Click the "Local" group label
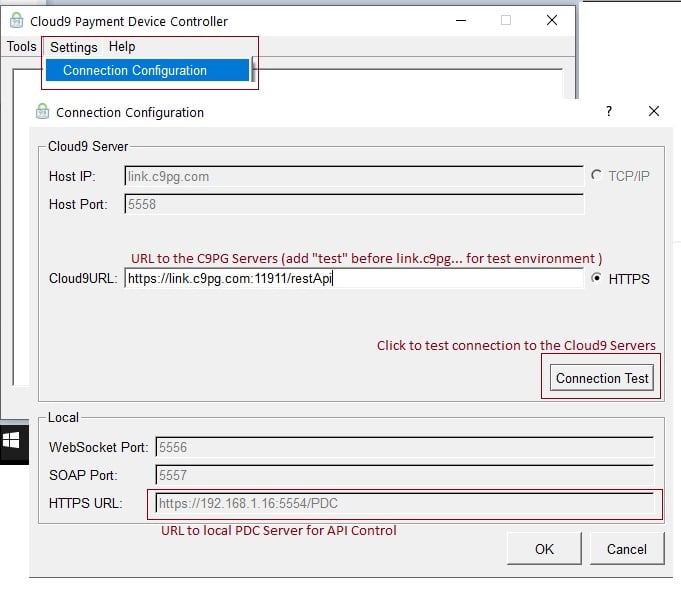 pyautogui.click(x=63, y=417)
